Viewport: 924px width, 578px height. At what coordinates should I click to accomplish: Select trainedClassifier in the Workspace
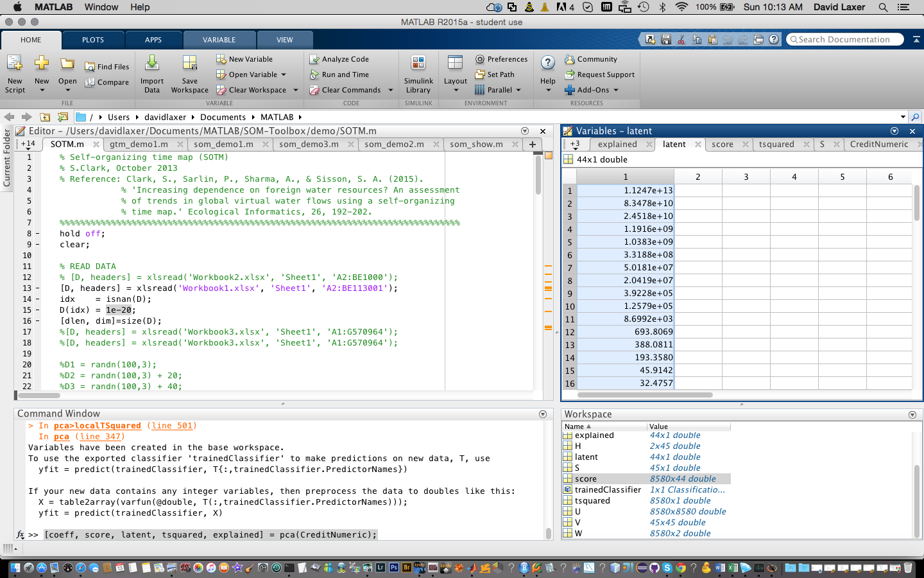point(607,490)
